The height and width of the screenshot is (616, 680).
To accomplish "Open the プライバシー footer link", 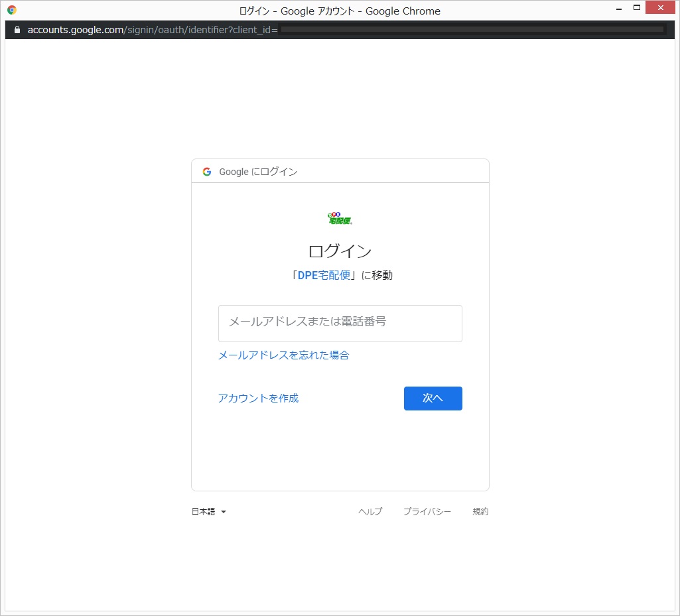I will click(x=427, y=512).
